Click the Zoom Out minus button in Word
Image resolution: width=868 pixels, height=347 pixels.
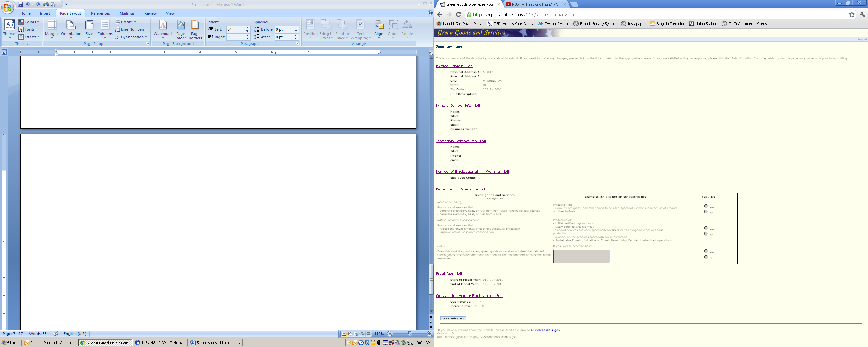[390, 334]
